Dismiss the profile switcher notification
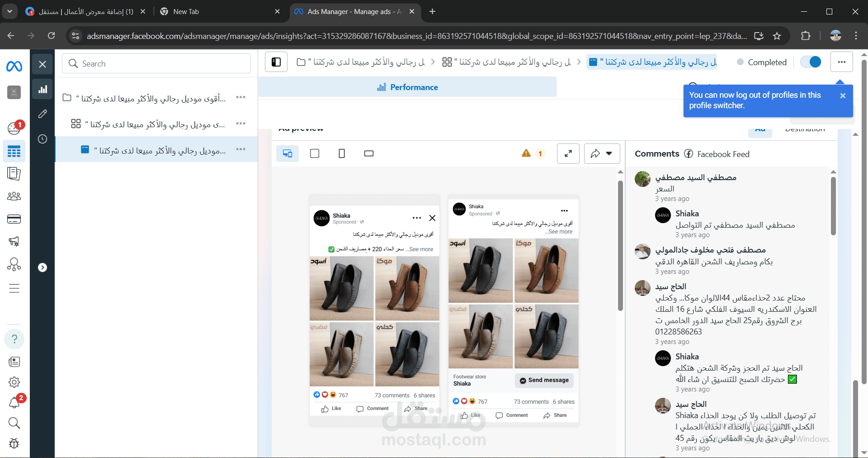 tap(843, 95)
